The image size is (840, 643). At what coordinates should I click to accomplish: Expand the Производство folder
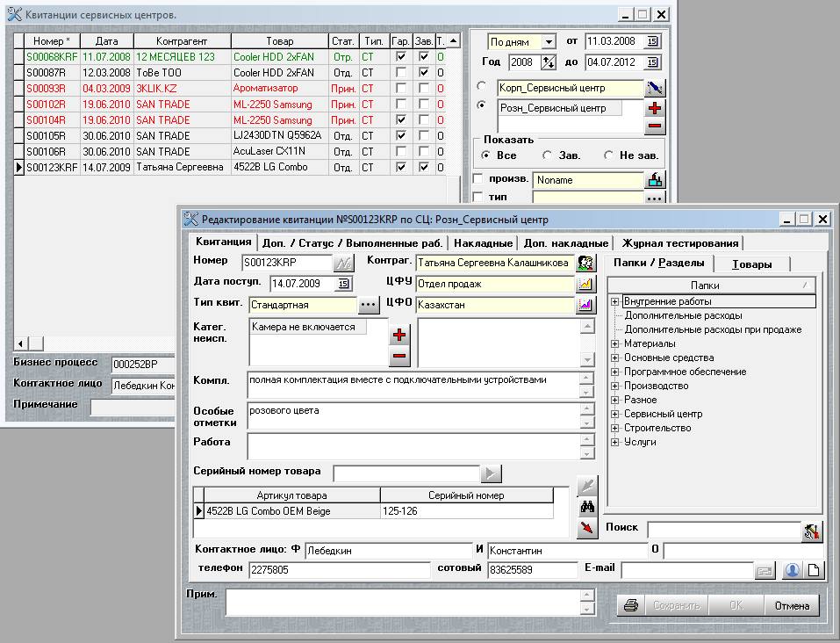615,386
